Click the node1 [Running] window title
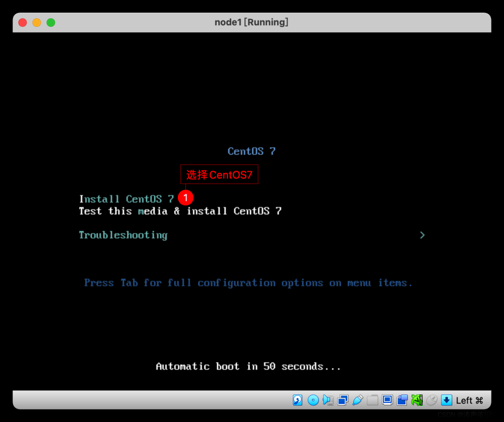Image resolution: width=504 pixels, height=422 pixels. 251,22
